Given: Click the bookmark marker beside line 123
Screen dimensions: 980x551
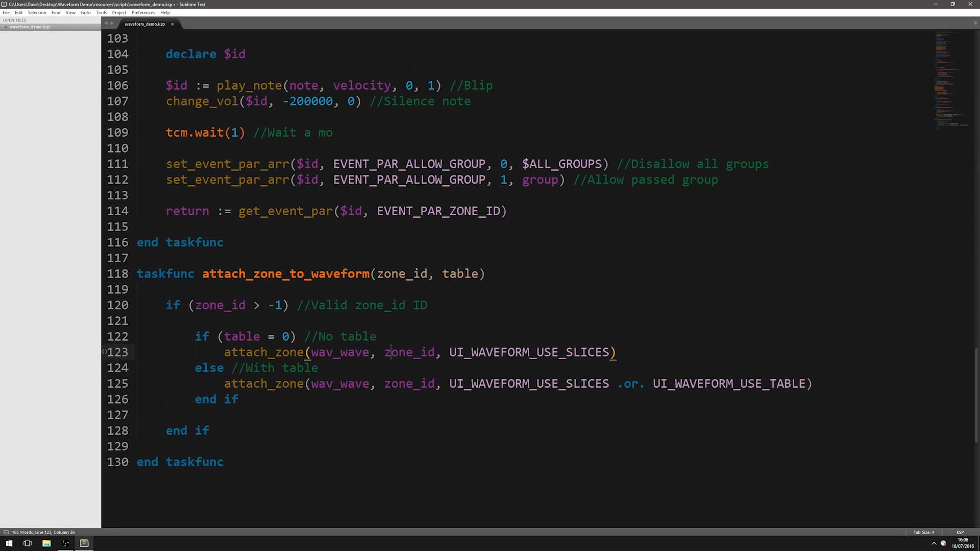Looking at the screenshot, I should click(x=104, y=352).
